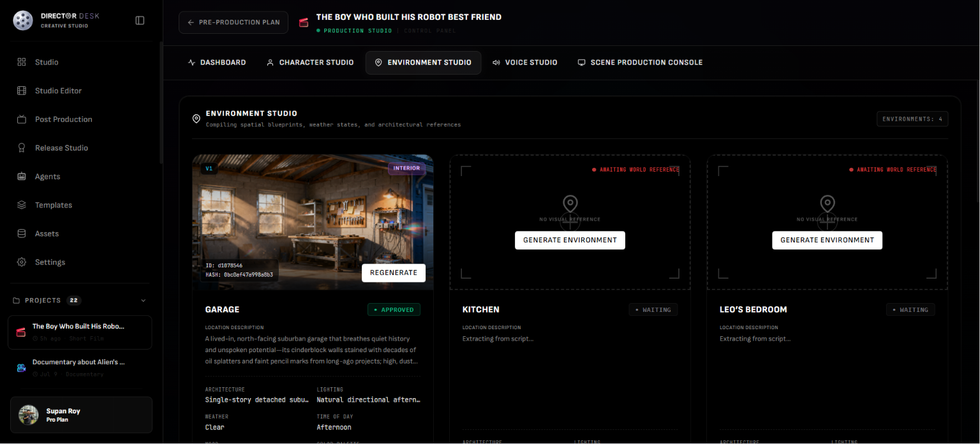The width and height of the screenshot is (980, 444).
Task: Click the location pin icon in Kitchen placeholder
Action: coord(570,204)
